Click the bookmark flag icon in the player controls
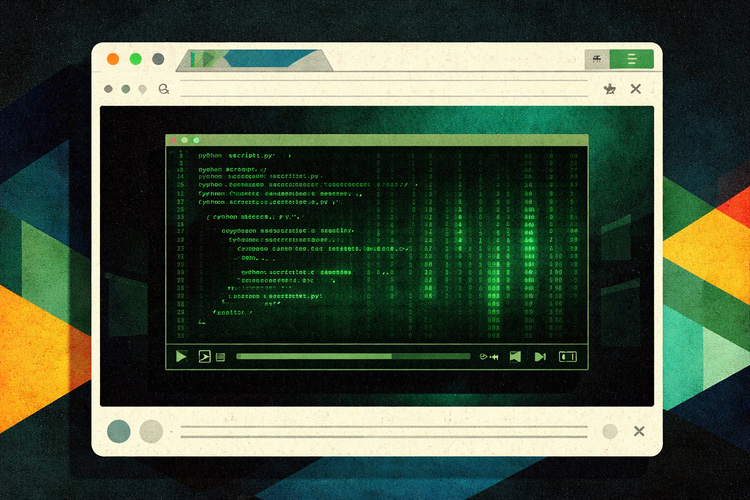 [515, 356]
